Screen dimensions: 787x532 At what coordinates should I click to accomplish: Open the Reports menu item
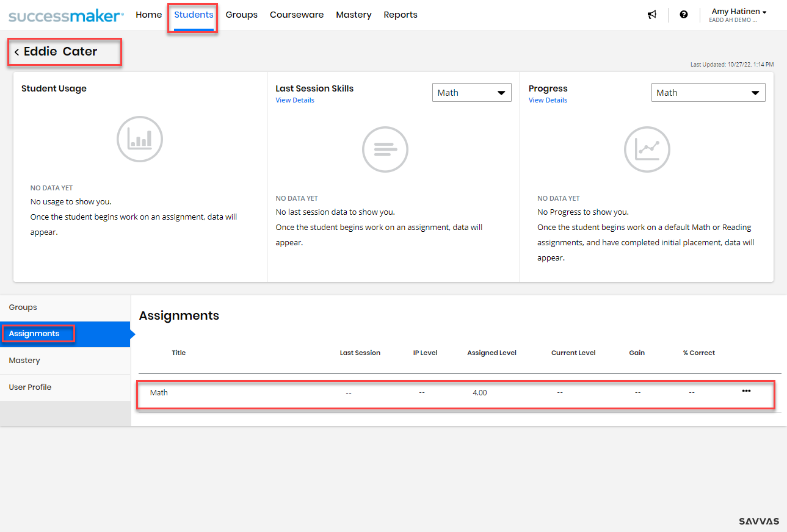[401, 15]
